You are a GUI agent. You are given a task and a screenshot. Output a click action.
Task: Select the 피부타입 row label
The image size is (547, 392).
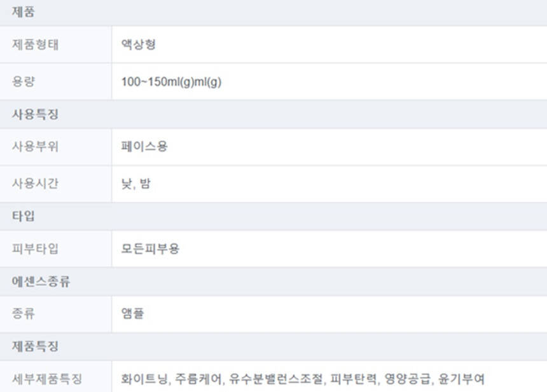pos(35,248)
